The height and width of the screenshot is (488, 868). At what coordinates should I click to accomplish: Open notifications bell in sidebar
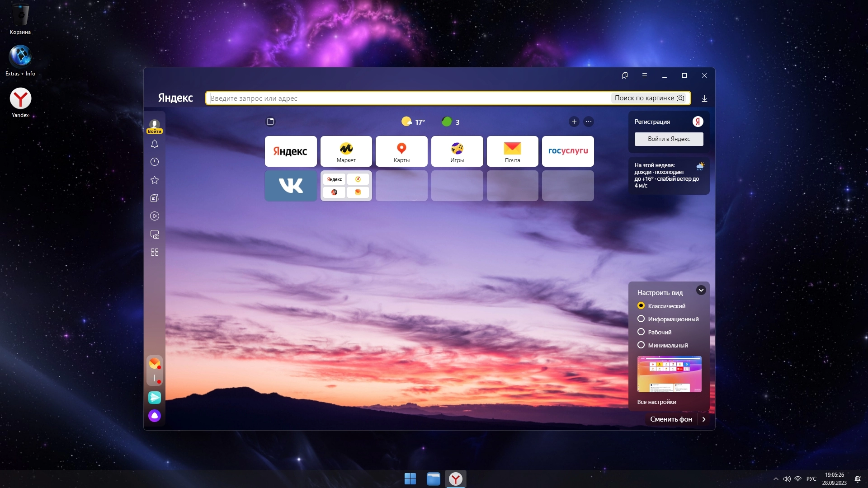pyautogui.click(x=155, y=144)
